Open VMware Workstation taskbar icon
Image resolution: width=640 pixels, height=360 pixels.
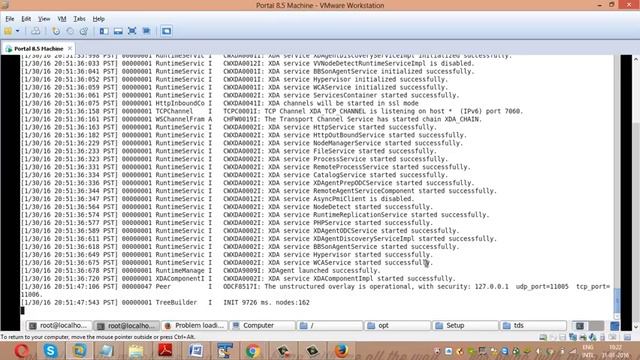[79, 351]
